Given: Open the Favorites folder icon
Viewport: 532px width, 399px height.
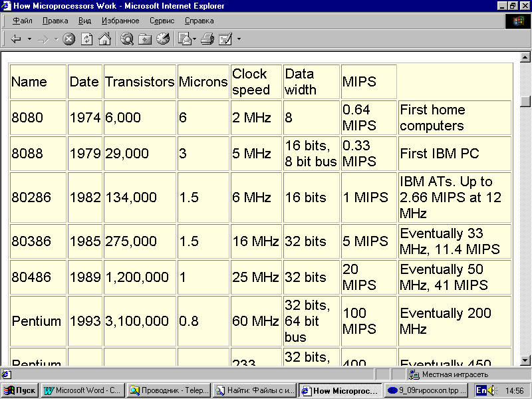Looking at the screenshot, I should pos(145,39).
